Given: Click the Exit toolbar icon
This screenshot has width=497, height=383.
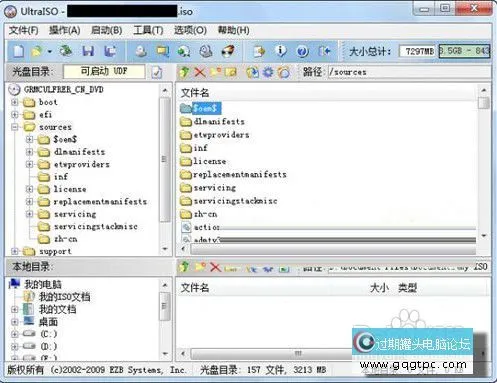Looking at the screenshot, I should [x=324, y=51].
